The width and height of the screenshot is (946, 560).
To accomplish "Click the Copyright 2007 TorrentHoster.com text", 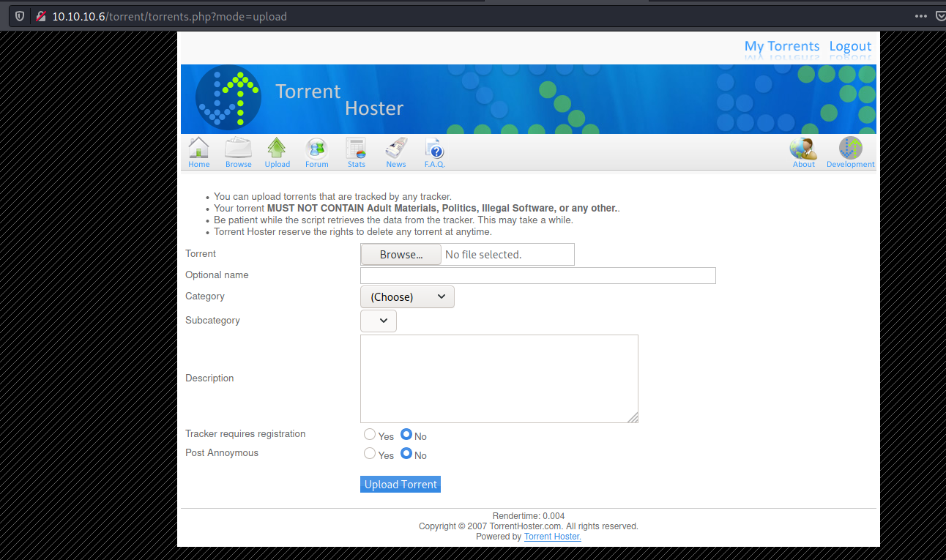I will pos(529,526).
